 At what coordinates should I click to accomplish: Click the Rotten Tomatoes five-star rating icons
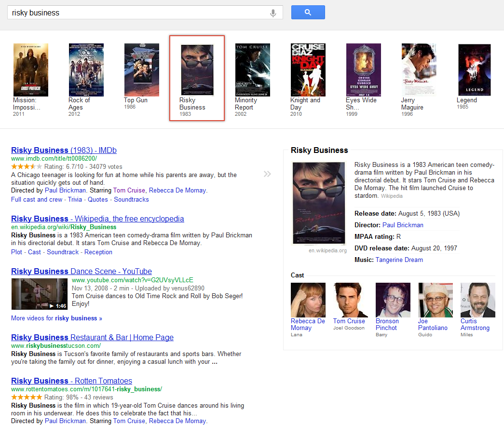coord(27,397)
